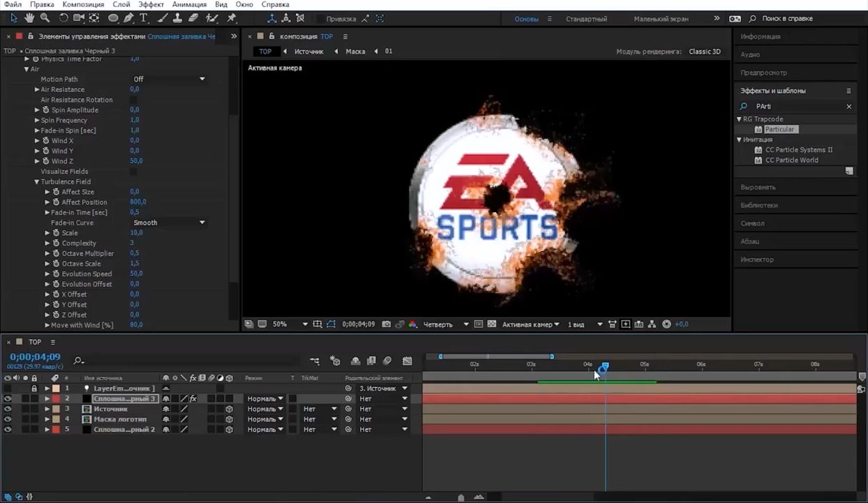This screenshot has height=503, width=868.
Task: Toggle the lock on the LayerEmit layer
Action: click(x=33, y=389)
